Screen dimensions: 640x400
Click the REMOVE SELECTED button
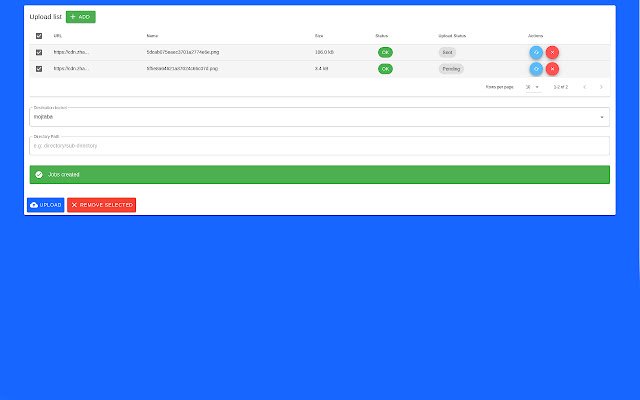pos(102,205)
